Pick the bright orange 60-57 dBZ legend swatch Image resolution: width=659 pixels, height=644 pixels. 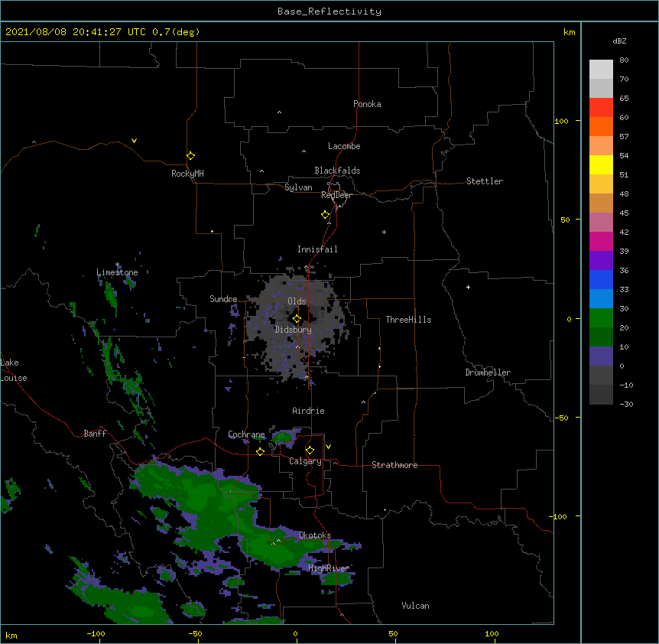point(601,126)
